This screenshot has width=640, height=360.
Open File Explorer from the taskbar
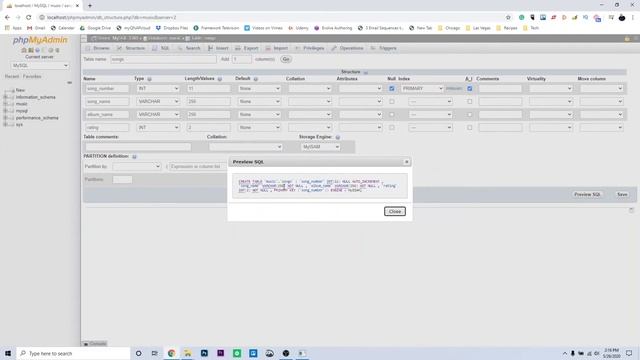[188, 353]
